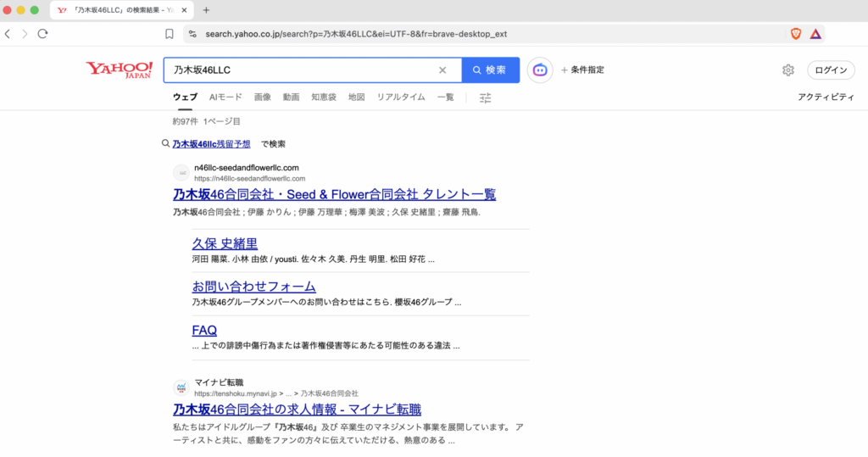This screenshot has height=457, width=868.
Task: Switch to the 動画 videos tab
Action: 292,98
